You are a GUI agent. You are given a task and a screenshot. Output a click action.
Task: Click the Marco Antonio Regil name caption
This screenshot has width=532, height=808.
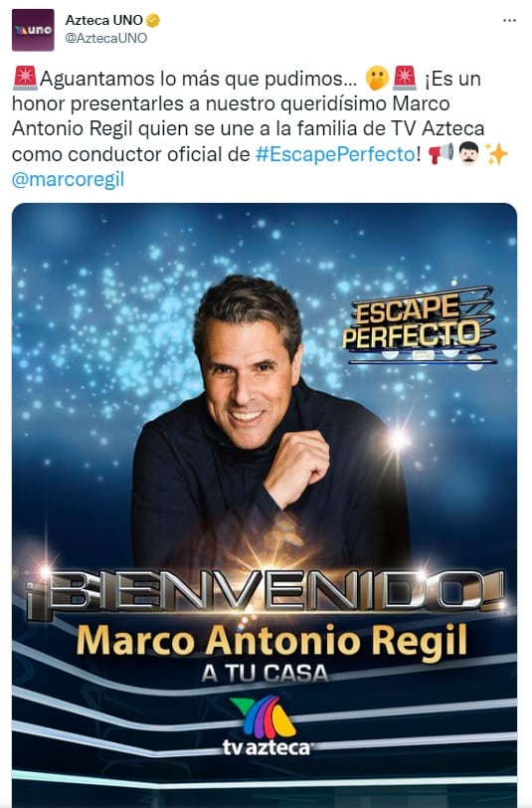271,642
